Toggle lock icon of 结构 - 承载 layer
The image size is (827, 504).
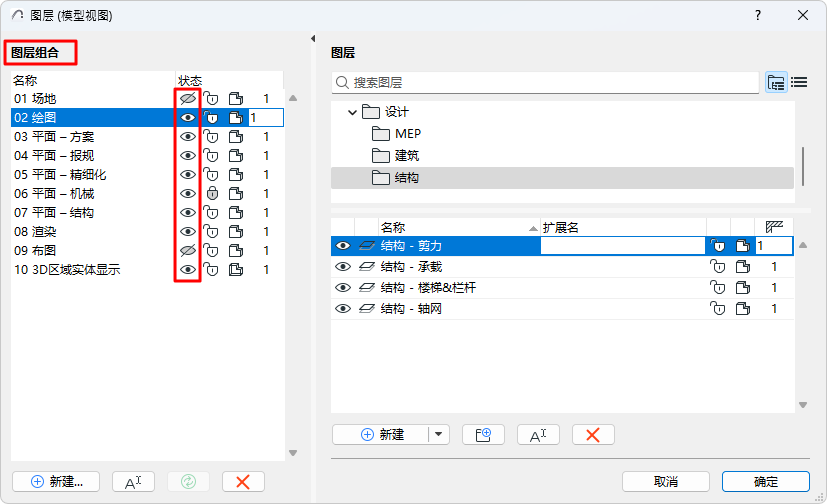[717, 267]
